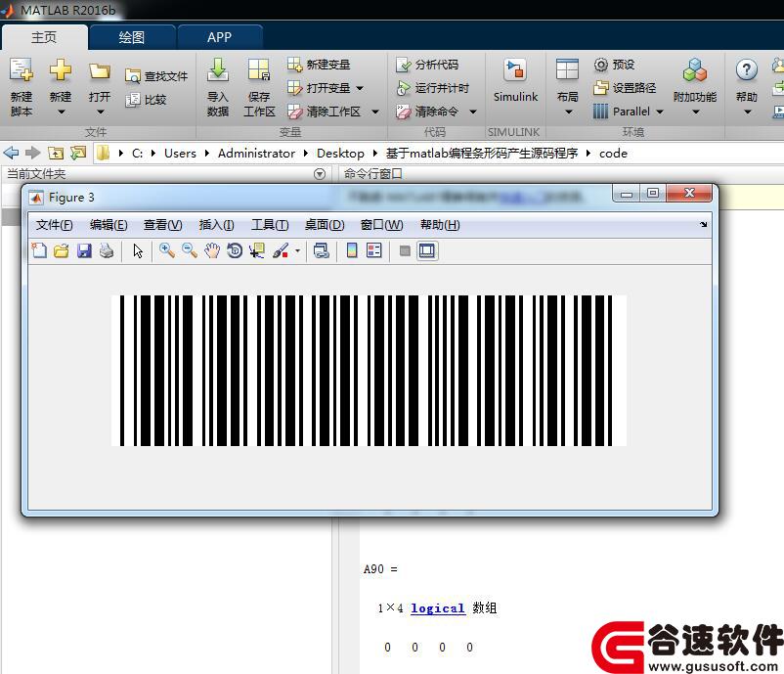Click the Import Data (导入数据) icon
This screenshot has height=674, width=784.
pos(217,70)
